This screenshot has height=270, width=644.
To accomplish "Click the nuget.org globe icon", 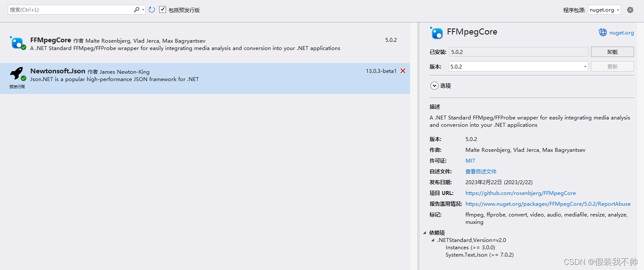I will 603,32.
